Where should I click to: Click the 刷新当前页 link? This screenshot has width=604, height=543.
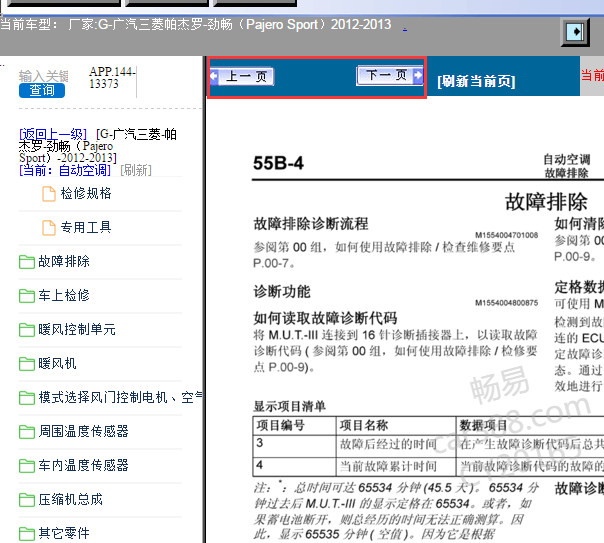pyautogui.click(x=476, y=81)
